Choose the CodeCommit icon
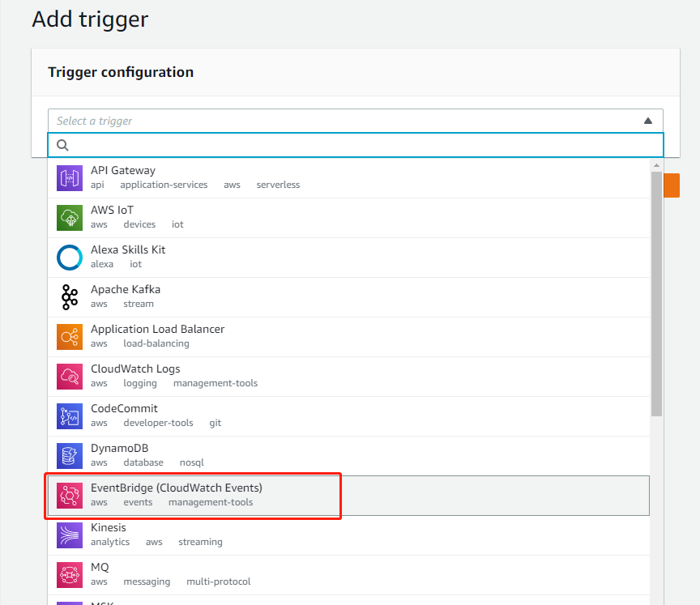The image size is (700, 605). click(70, 415)
